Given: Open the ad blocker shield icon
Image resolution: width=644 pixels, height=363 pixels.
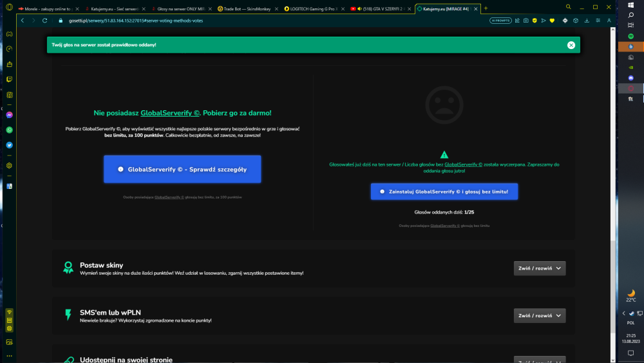Looking at the screenshot, I should [535, 21].
